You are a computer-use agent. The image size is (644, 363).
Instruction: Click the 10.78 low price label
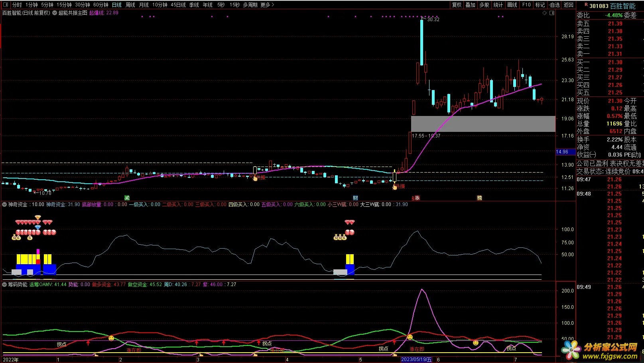pyautogui.click(x=45, y=193)
